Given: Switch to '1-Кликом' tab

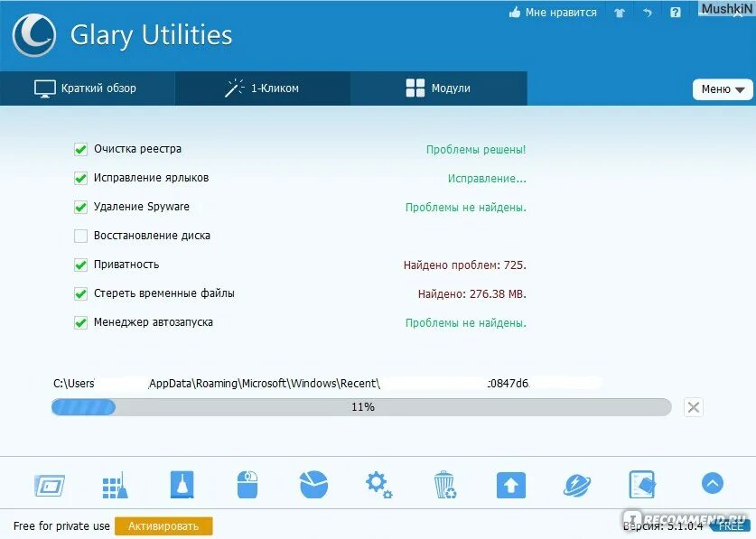Looking at the screenshot, I should pos(263,88).
